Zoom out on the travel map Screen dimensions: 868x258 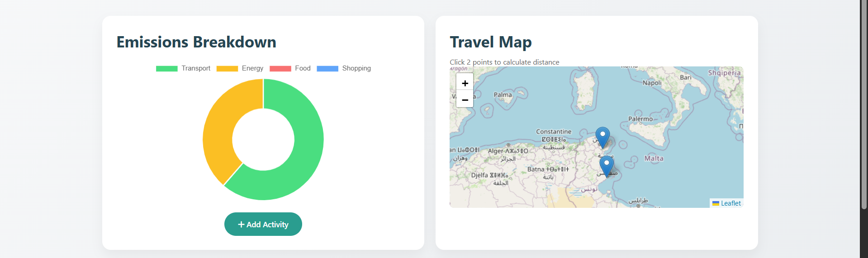pos(465,99)
